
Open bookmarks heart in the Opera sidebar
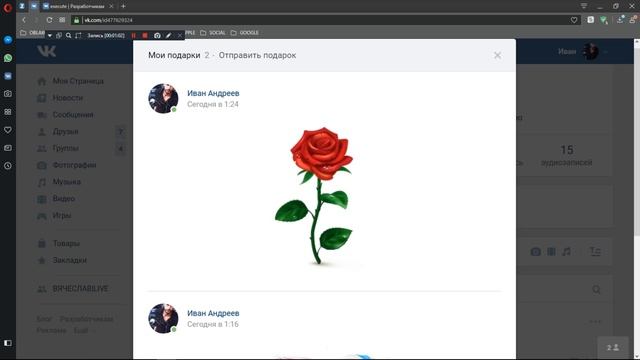tap(8, 130)
